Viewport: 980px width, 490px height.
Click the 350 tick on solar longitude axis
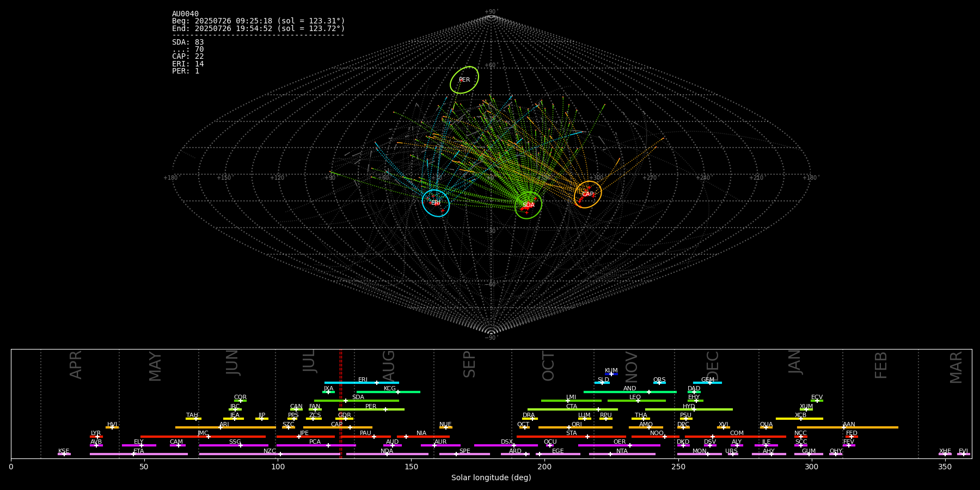[x=945, y=467]
